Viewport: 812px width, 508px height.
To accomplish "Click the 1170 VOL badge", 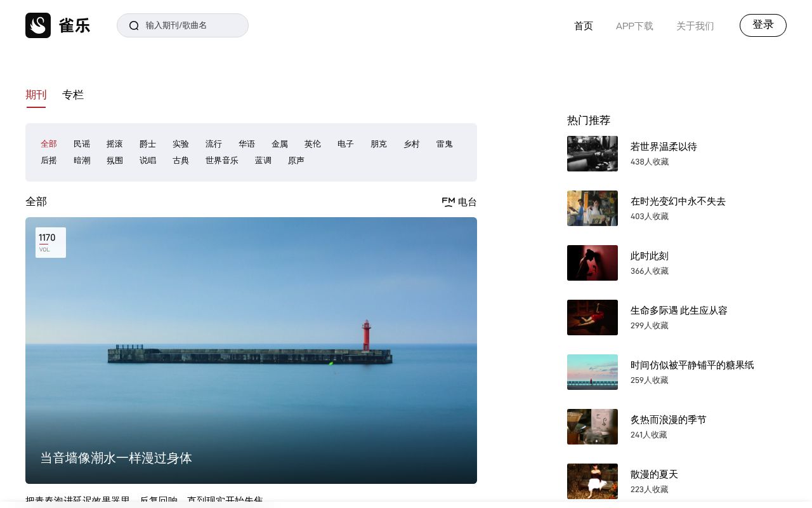I will click(51, 243).
